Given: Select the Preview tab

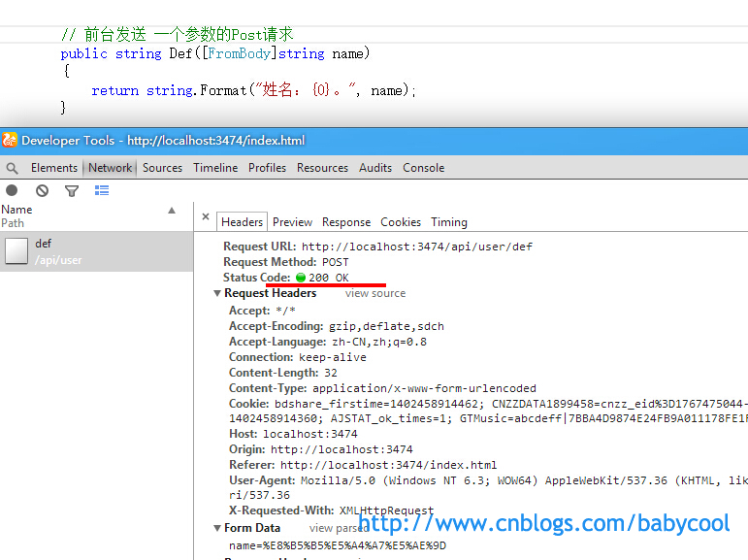Looking at the screenshot, I should coord(292,222).
